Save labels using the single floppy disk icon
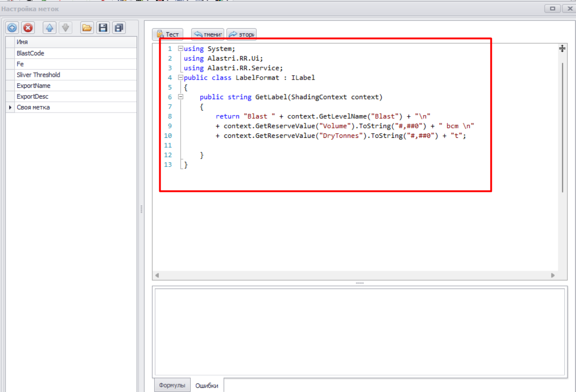Image resolution: width=576 pixels, height=392 pixels. pos(103,28)
